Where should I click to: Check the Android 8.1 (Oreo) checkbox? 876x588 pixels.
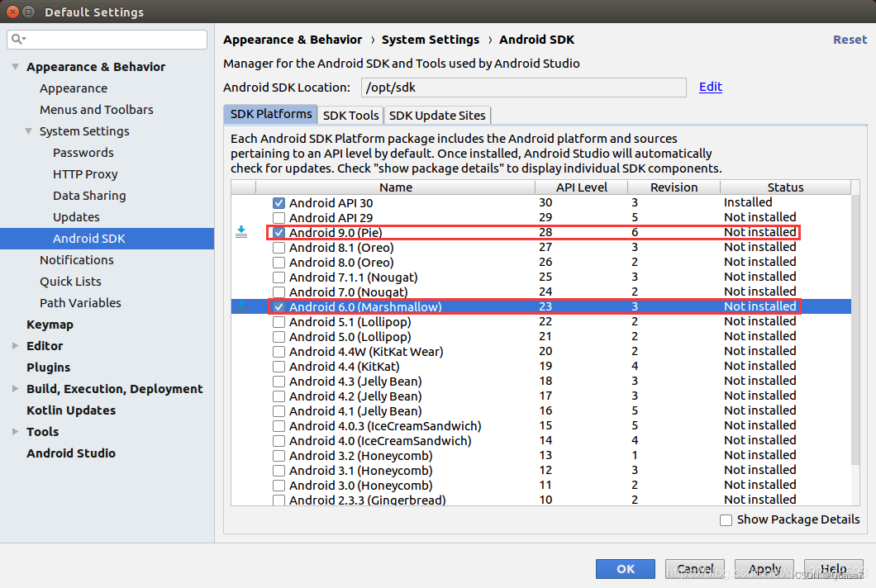point(279,248)
